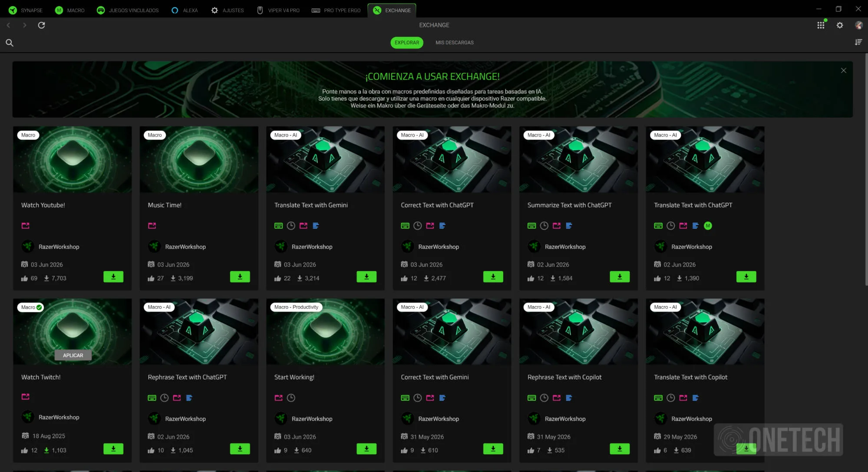868x472 pixels.
Task: Click the Macro - Productivity tag
Action: pyautogui.click(x=296, y=307)
